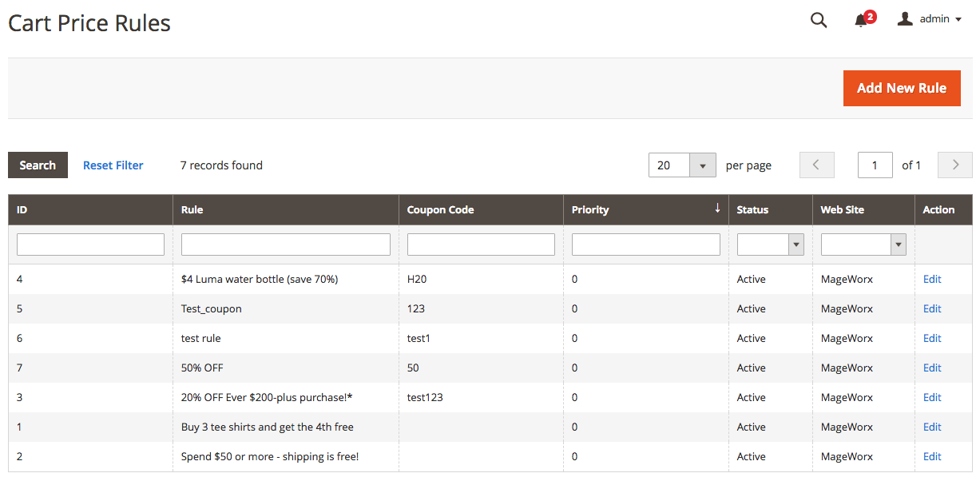
Task: Open the admin account menu
Action: [x=930, y=19]
